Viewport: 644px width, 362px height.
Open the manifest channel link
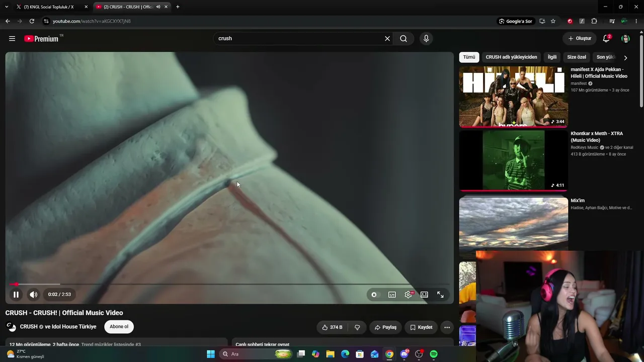click(x=579, y=83)
